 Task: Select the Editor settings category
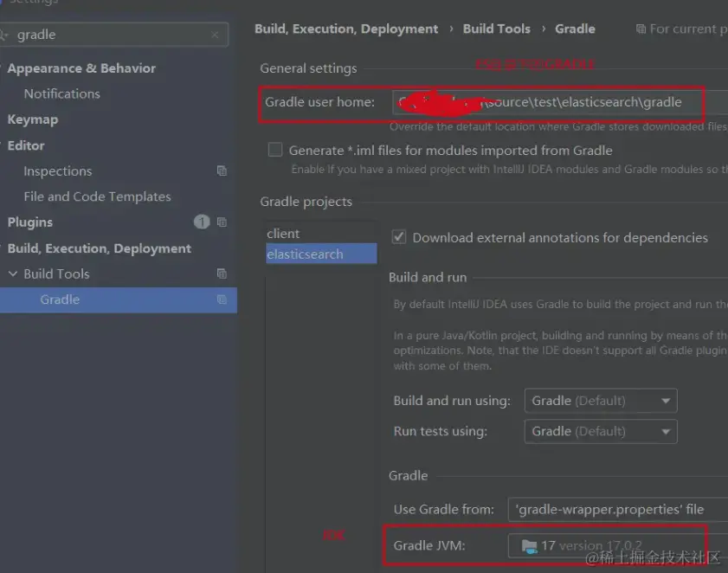pyautogui.click(x=26, y=145)
